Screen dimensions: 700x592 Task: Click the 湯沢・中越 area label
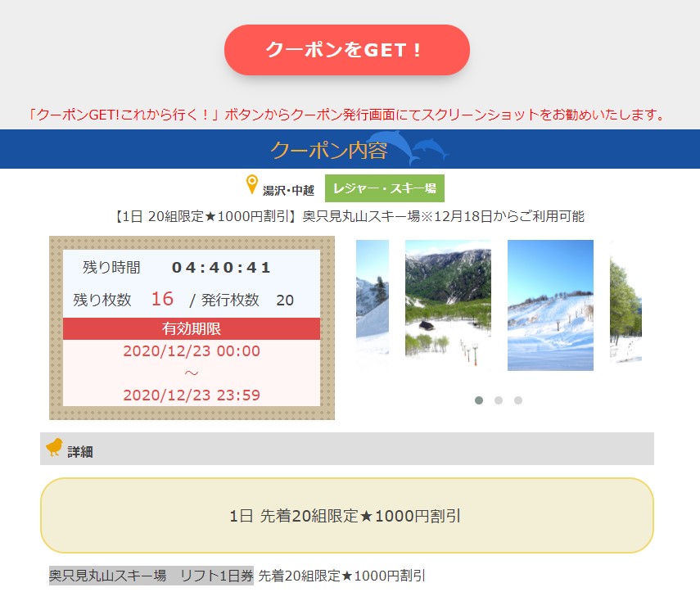[x=288, y=190]
